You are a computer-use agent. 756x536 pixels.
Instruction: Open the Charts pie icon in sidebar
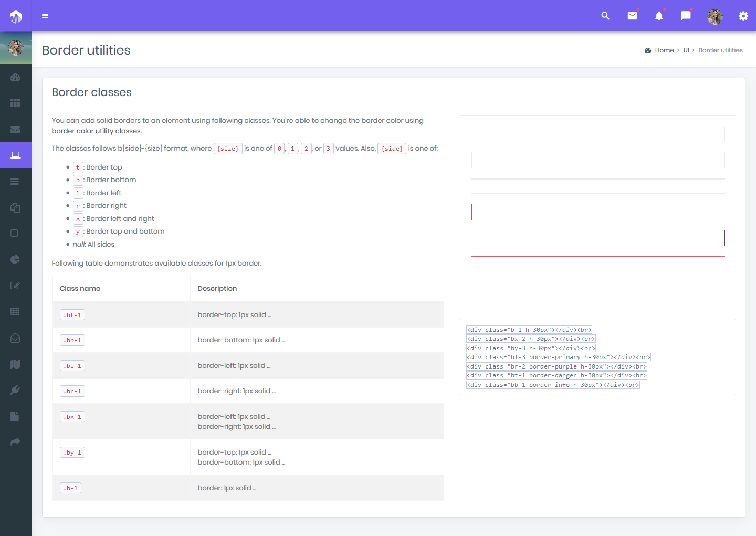[15, 259]
